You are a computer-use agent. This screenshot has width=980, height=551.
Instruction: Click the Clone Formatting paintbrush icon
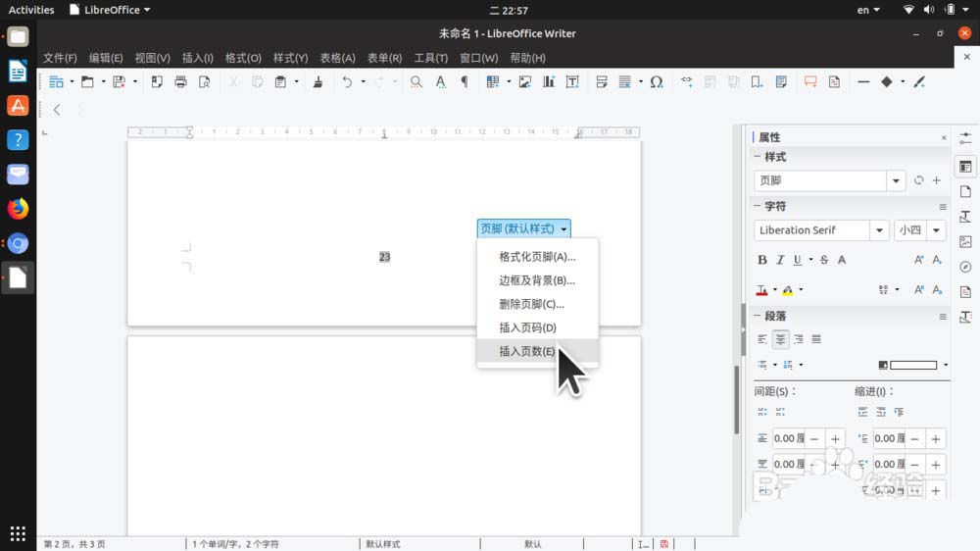(318, 82)
